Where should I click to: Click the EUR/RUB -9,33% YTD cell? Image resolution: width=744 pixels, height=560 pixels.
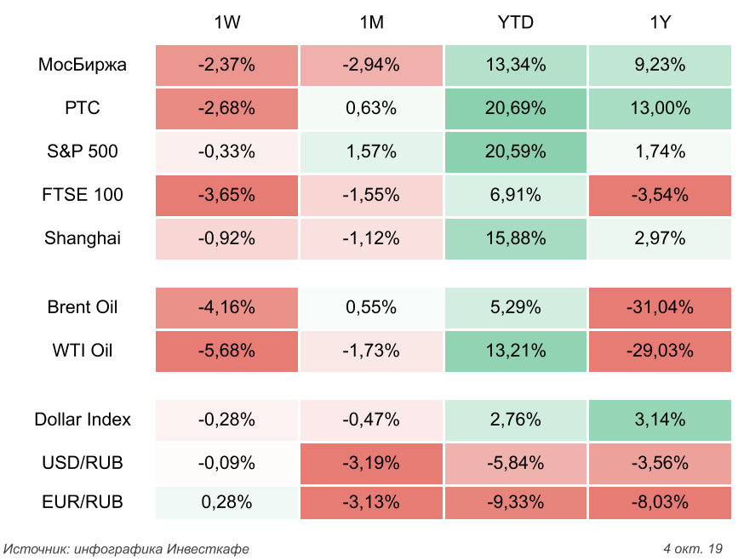tap(515, 502)
